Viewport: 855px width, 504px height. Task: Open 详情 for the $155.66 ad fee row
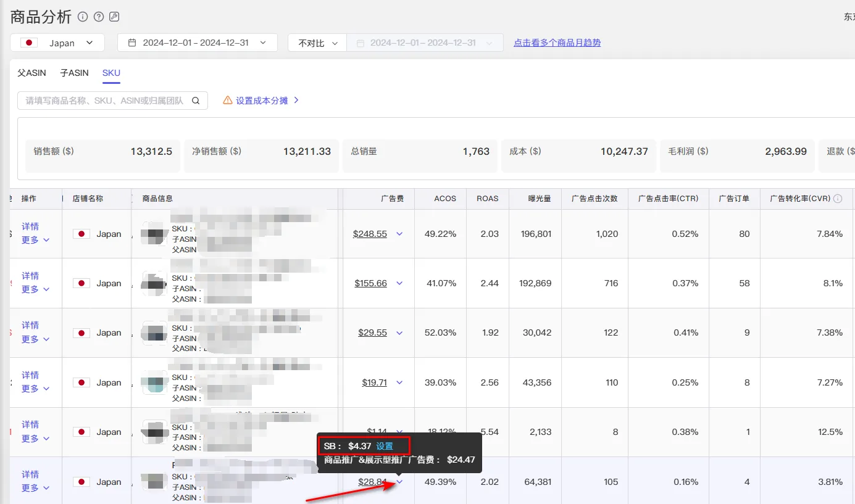pos(30,276)
